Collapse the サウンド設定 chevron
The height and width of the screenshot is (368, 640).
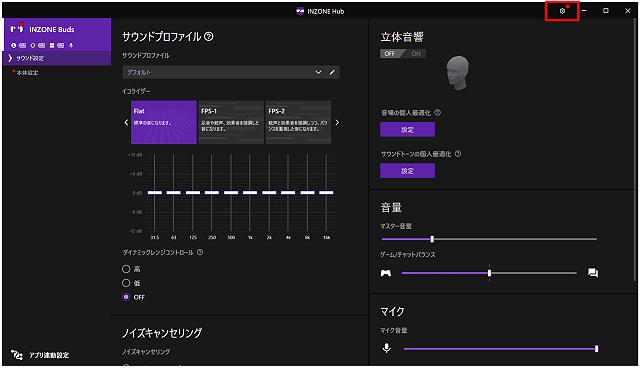click(x=10, y=58)
